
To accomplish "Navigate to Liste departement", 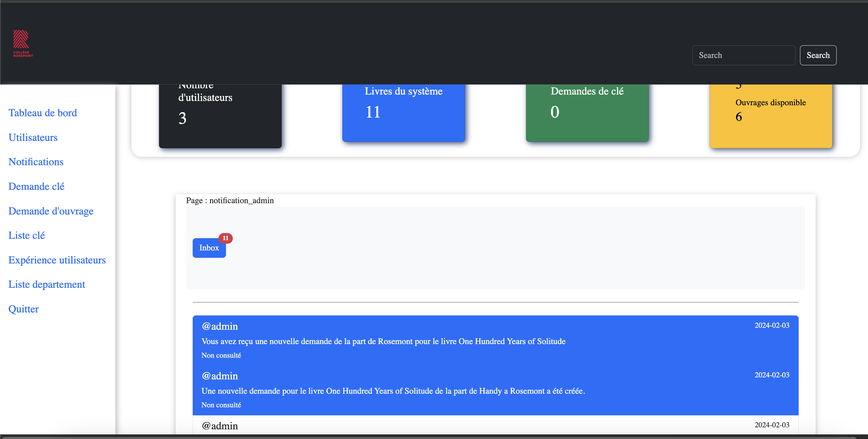I will point(47,284).
